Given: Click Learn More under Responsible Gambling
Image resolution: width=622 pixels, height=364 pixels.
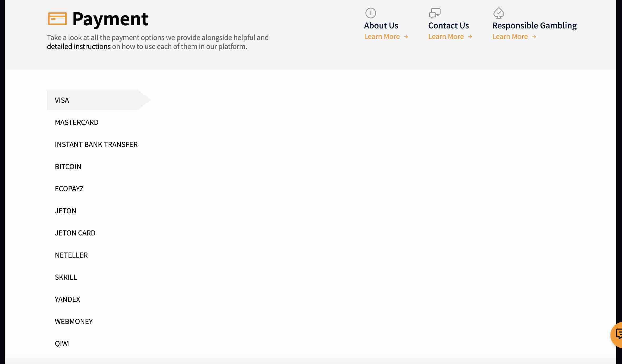Looking at the screenshot, I should (x=514, y=37).
